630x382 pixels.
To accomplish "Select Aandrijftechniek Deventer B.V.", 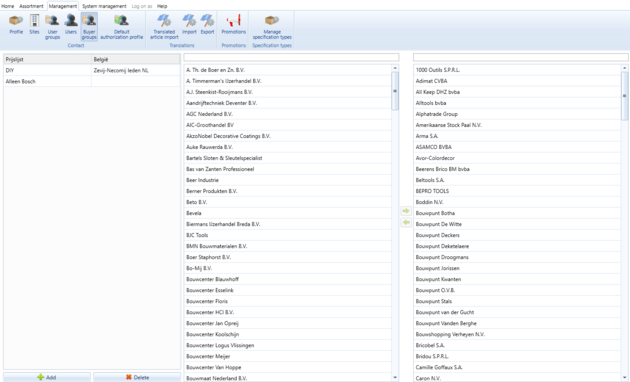I will pos(287,103).
